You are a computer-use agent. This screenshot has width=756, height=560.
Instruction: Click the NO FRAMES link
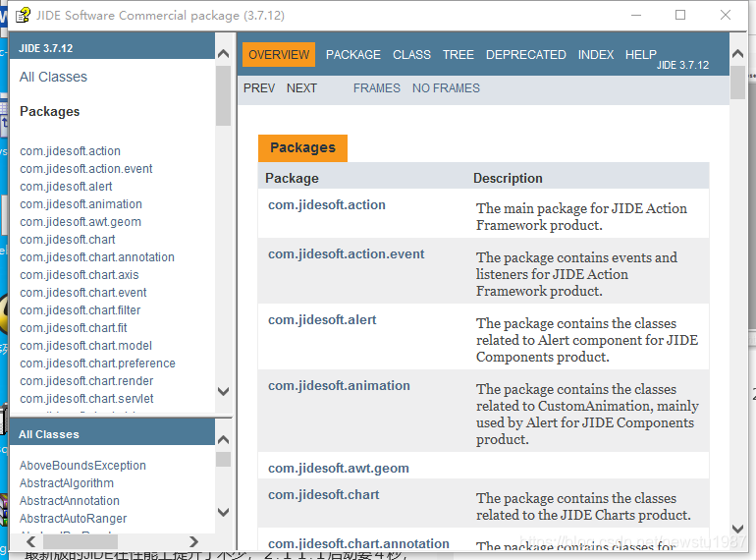[446, 88]
